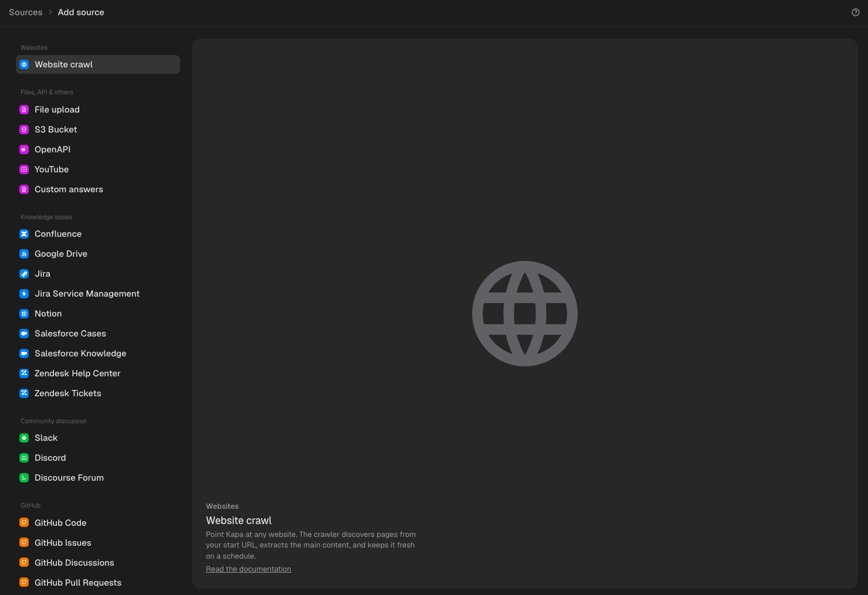Viewport: 868px width, 595px height.
Task: Click the Zendesk Tickets icon
Action: tap(24, 393)
